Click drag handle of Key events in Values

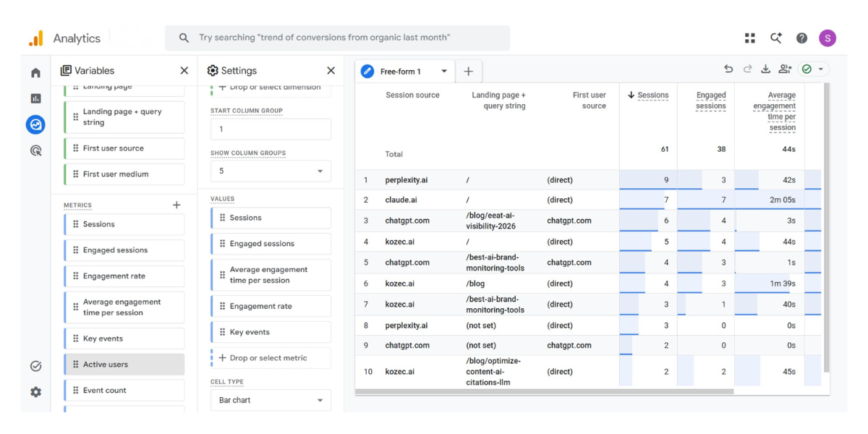tap(222, 332)
